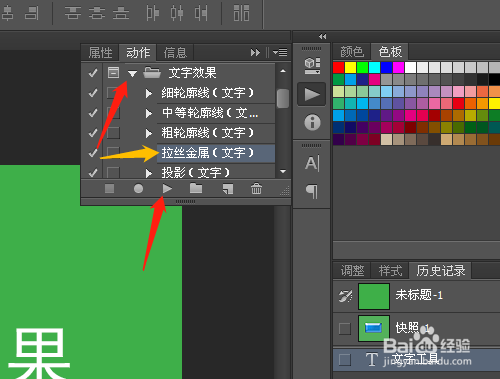Viewport: 500px width, 379px height.
Task: Pick the cyan swatch in 色板
Action: tap(374, 67)
